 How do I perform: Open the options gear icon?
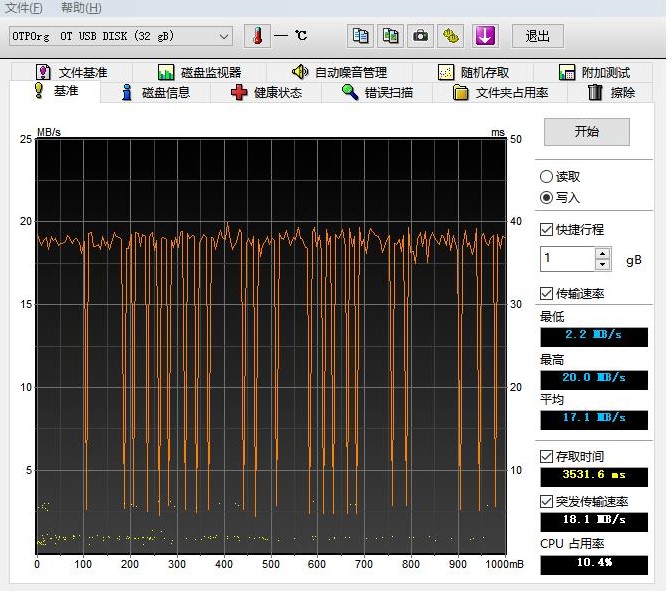pos(451,36)
